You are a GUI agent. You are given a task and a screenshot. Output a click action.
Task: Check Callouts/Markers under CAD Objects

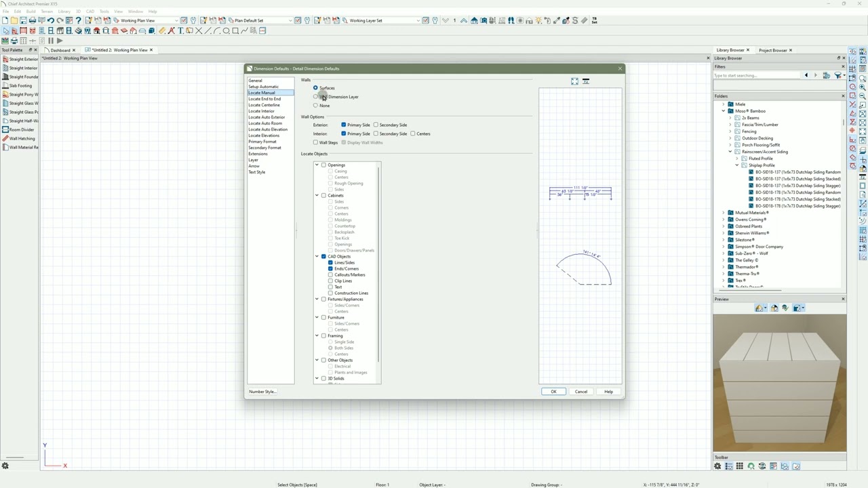tap(331, 274)
